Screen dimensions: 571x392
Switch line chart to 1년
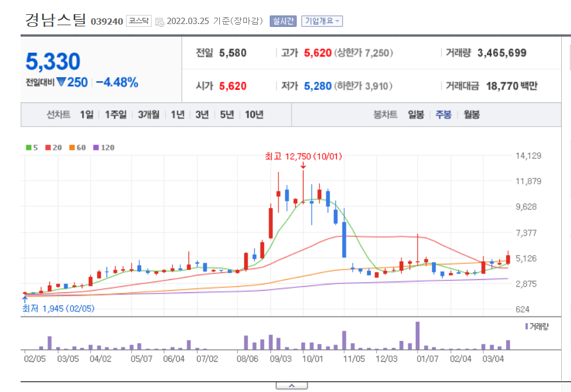point(178,114)
